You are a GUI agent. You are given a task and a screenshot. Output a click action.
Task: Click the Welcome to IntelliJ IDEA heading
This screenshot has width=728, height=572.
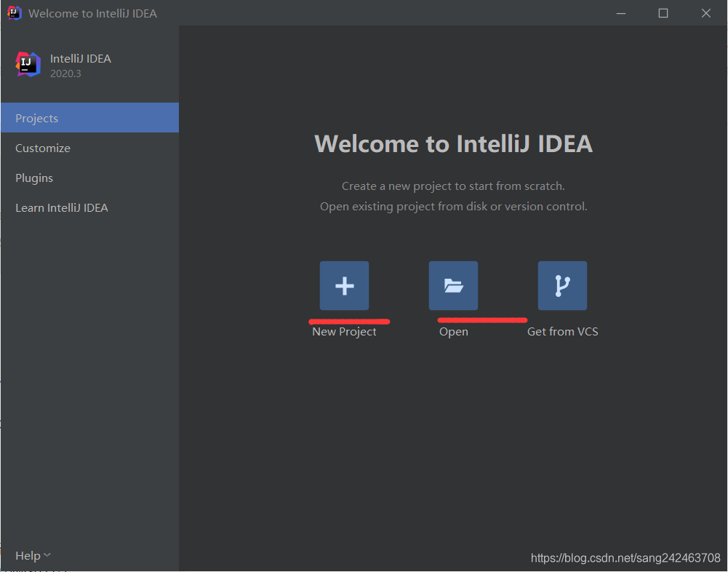(453, 143)
